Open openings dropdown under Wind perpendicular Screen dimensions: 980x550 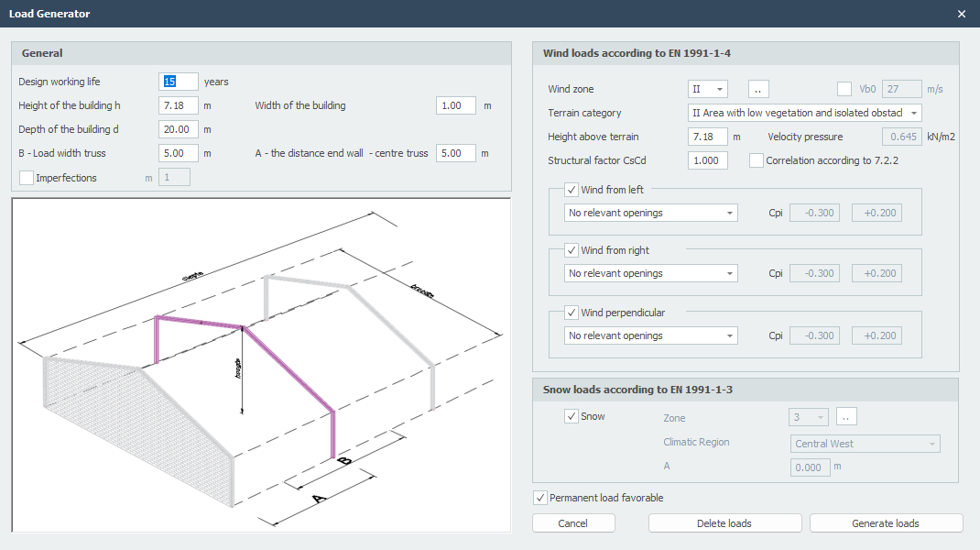tap(650, 335)
